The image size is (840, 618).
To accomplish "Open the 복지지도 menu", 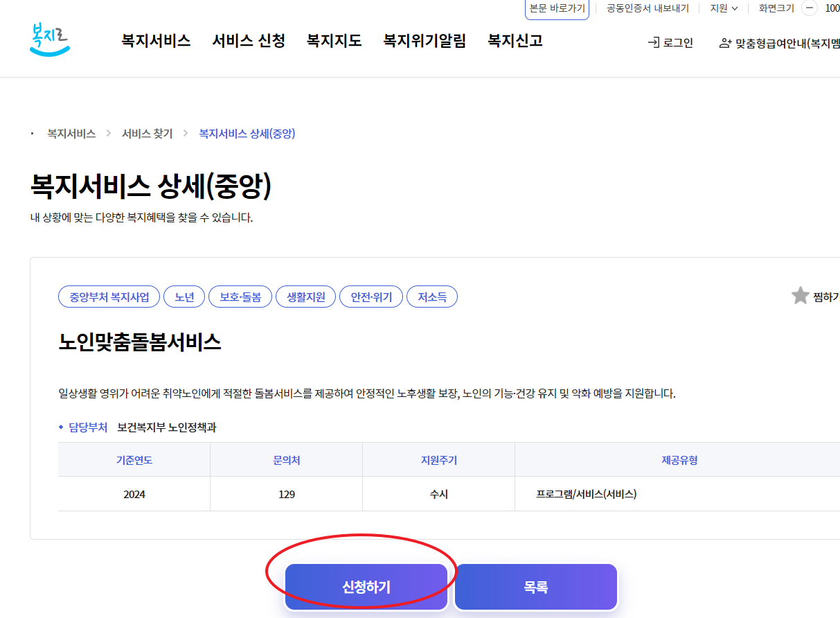I will [334, 41].
